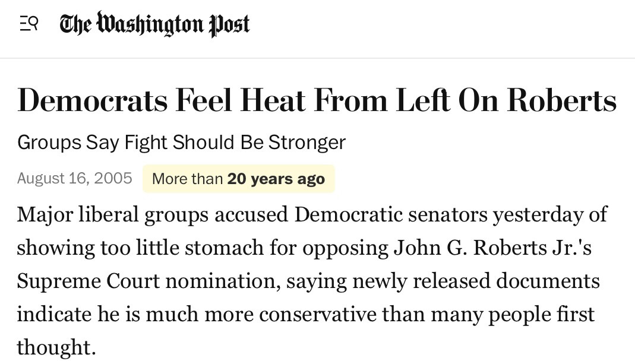Click "Roberts" at the end of the headline
The image size is (635, 364).
click(562, 100)
